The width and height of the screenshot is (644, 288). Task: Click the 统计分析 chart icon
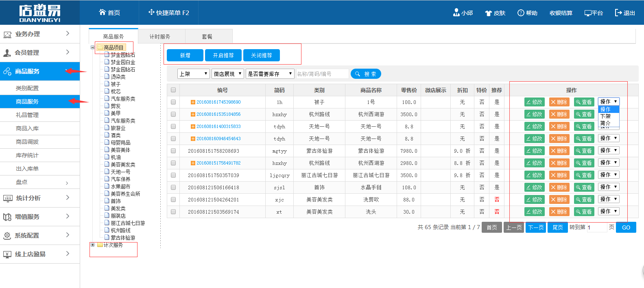click(8, 198)
